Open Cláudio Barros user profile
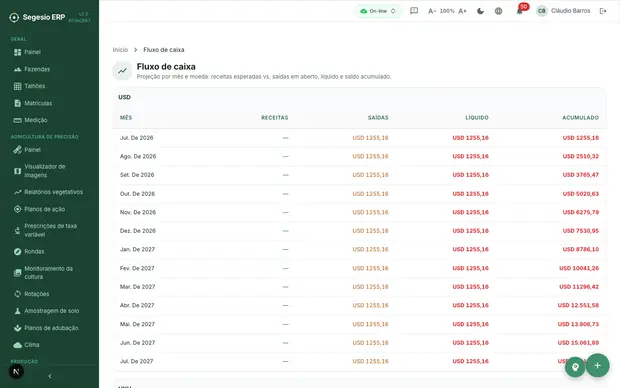The width and height of the screenshot is (620, 388). 563,11
